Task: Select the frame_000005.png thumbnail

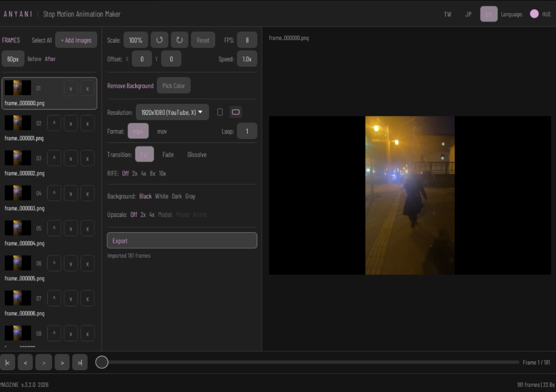Action: 18,263
